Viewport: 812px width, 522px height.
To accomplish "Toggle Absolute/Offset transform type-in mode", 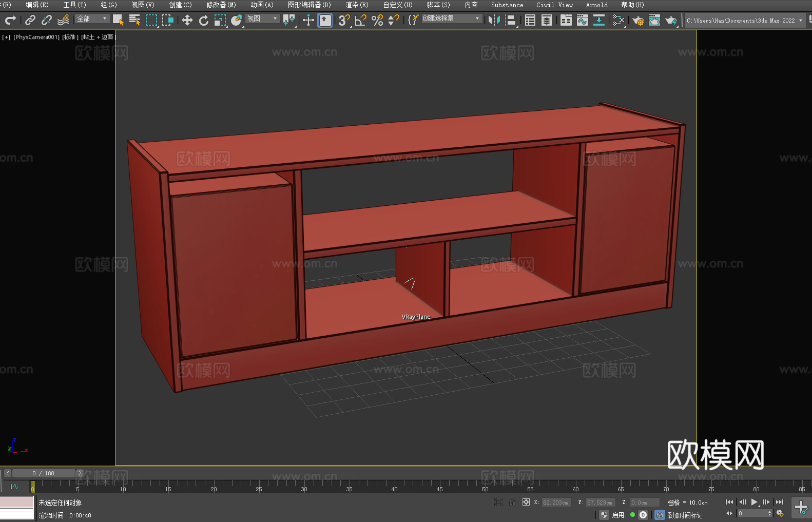I will (526, 502).
